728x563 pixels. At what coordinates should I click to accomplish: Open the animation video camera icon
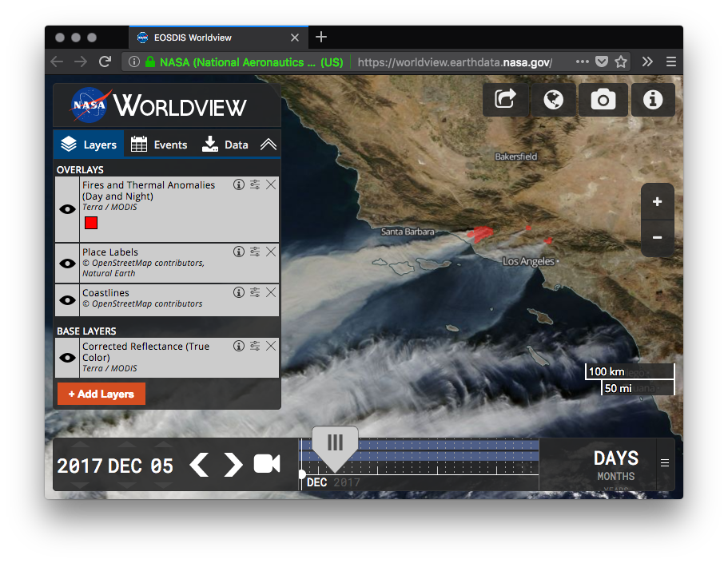click(x=267, y=464)
